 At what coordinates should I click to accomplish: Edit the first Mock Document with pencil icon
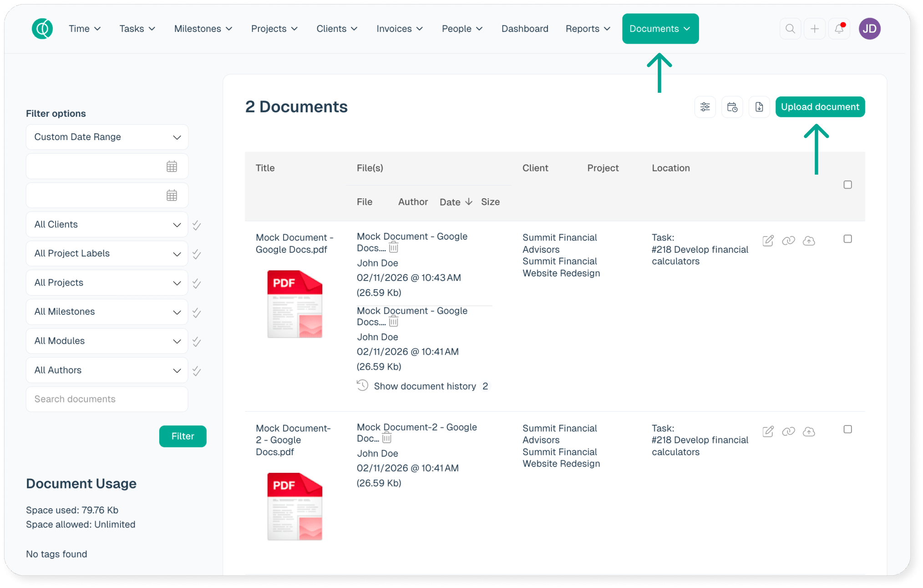(768, 241)
